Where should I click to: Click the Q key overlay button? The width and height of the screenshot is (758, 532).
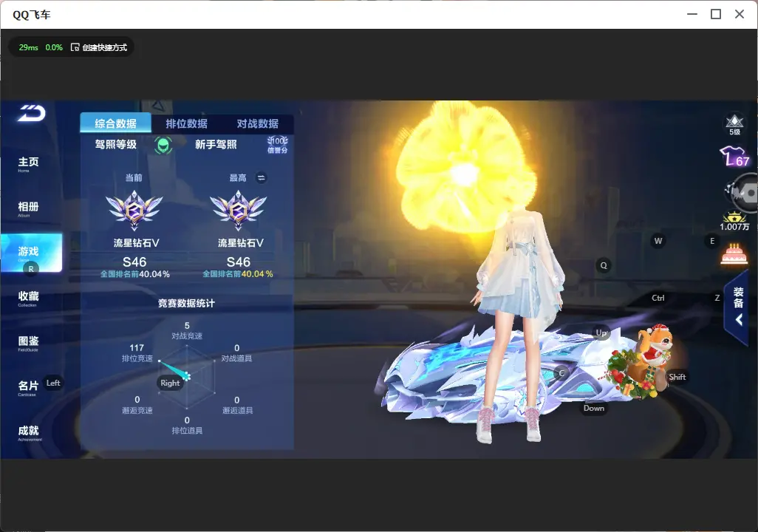604,265
